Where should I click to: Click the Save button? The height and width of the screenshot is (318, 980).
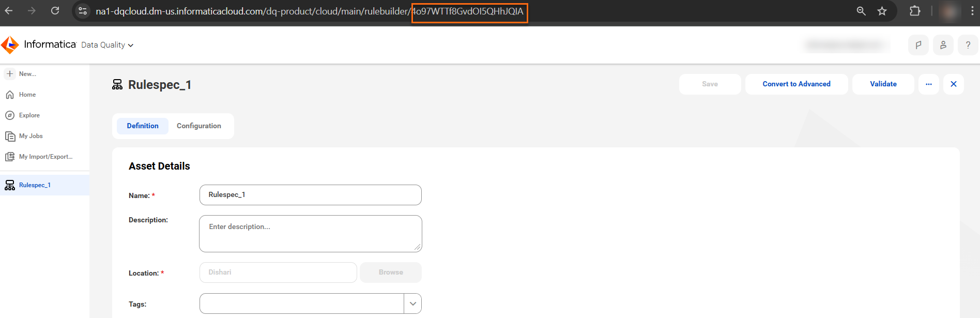pyautogui.click(x=710, y=84)
